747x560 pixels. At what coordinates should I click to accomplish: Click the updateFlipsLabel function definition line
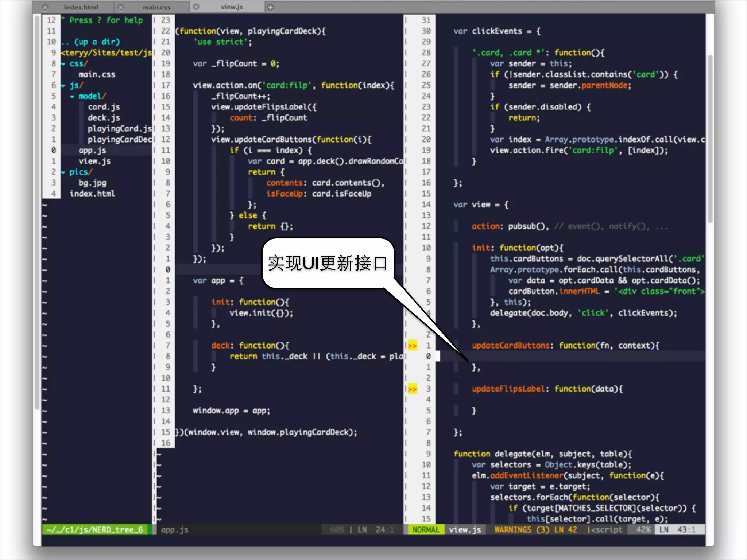coord(547,389)
